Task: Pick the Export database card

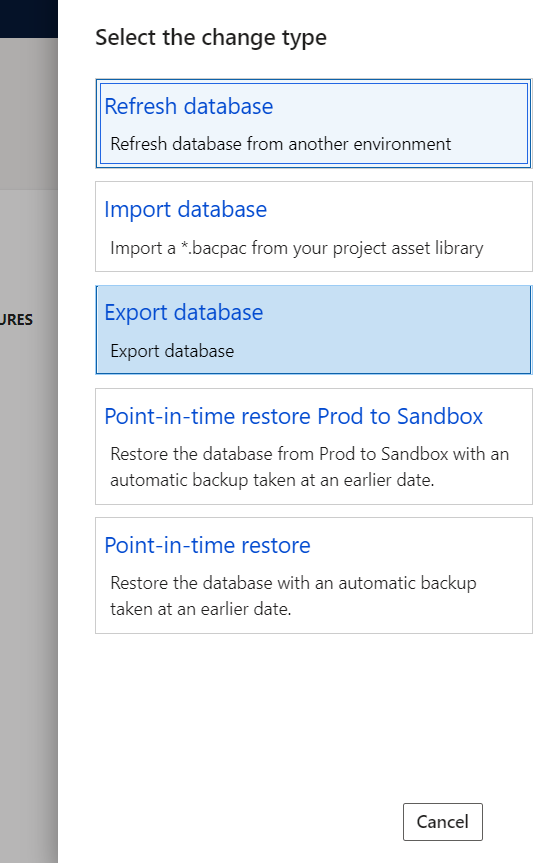Action: (314, 330)
